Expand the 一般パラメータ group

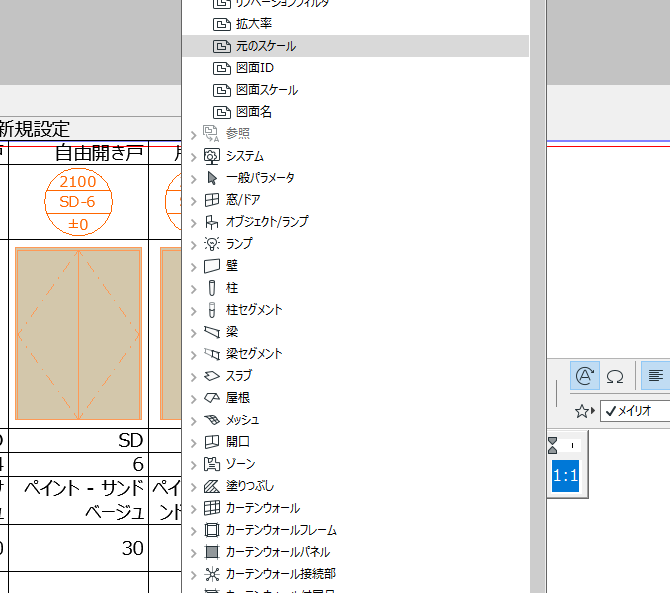pos(194,179)
